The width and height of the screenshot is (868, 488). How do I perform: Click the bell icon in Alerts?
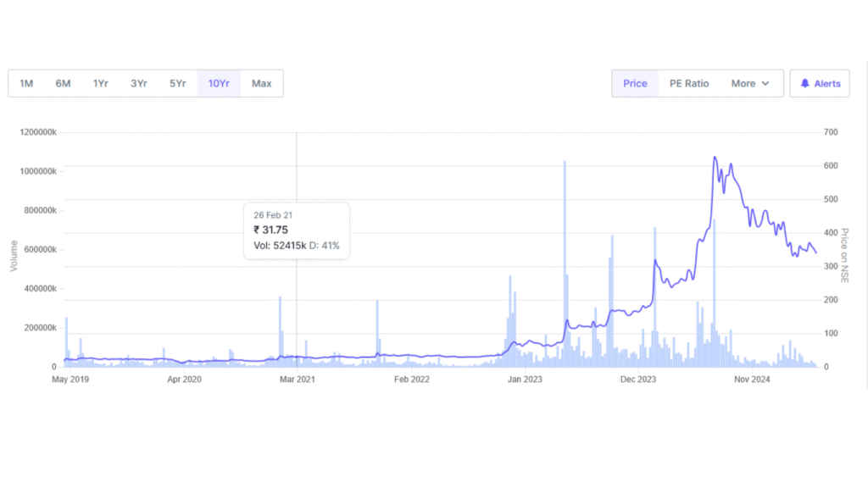[x=804, y=83]
